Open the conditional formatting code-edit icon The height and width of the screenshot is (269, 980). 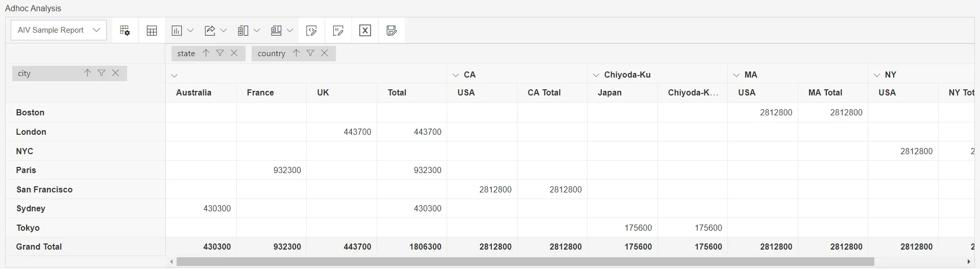(x=311, y=31)
